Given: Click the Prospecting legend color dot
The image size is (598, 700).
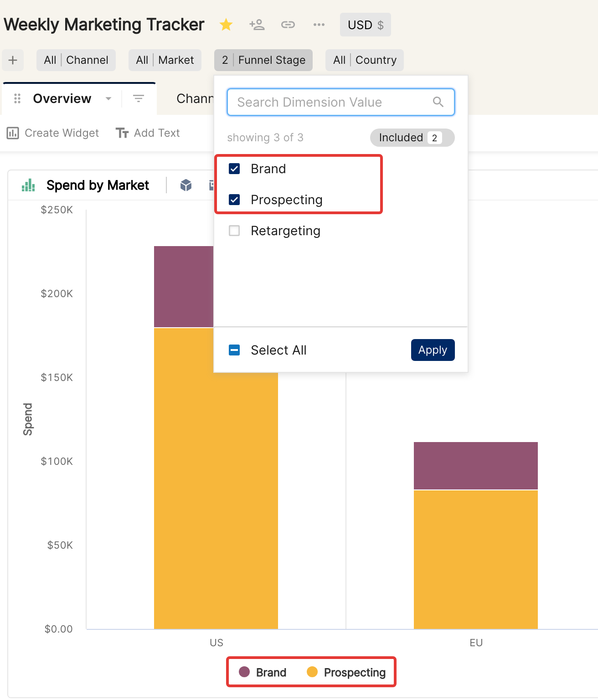Looking at the screenshot, I should [x=312, y=672].
